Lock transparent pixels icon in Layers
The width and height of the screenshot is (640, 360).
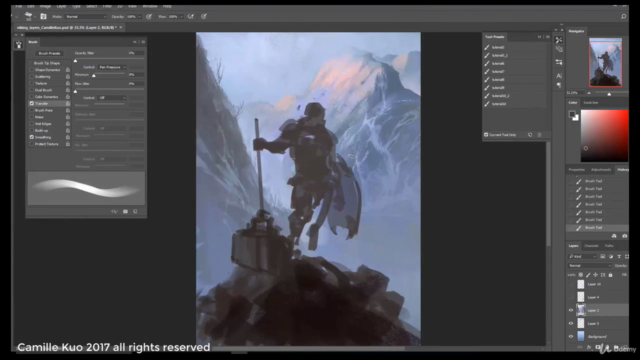tap(580, 275)
